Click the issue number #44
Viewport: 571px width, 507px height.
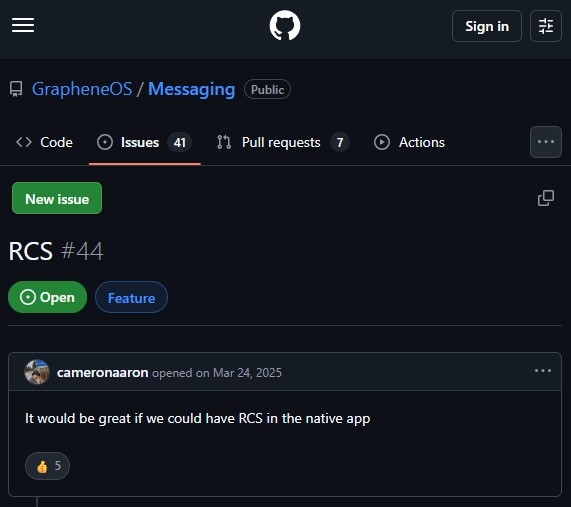click(x=82, y=251)
